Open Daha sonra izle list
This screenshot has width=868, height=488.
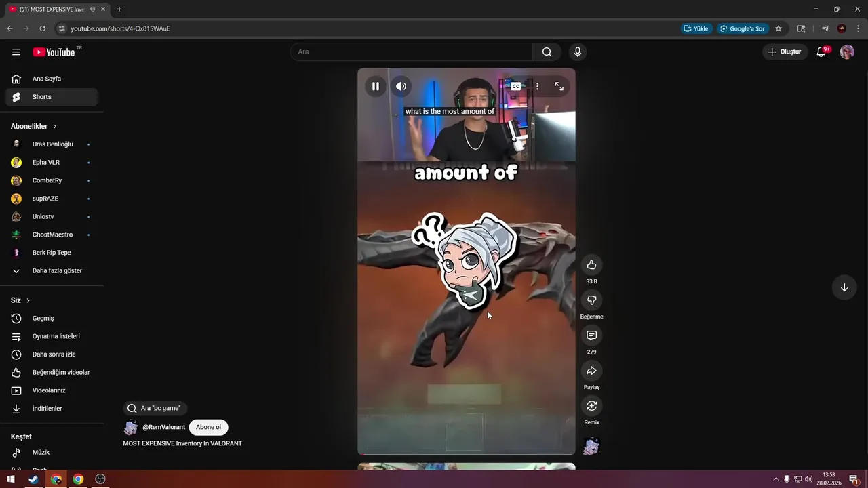click(52, 354)
